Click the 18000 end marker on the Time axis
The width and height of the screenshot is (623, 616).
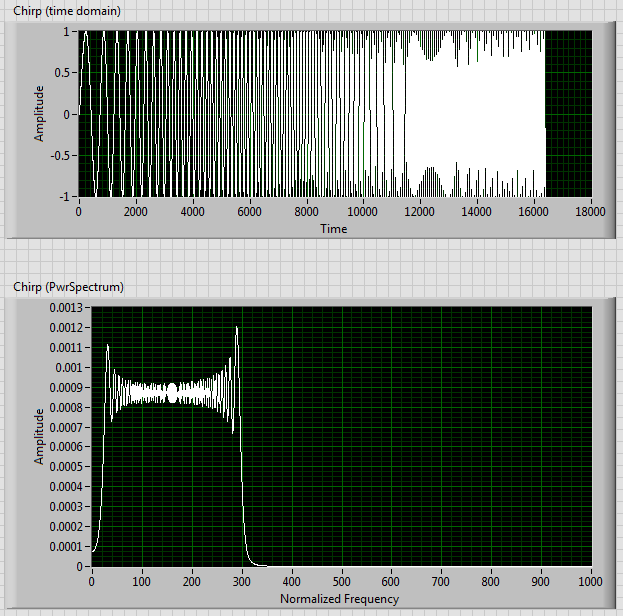(x=590, y=211)
